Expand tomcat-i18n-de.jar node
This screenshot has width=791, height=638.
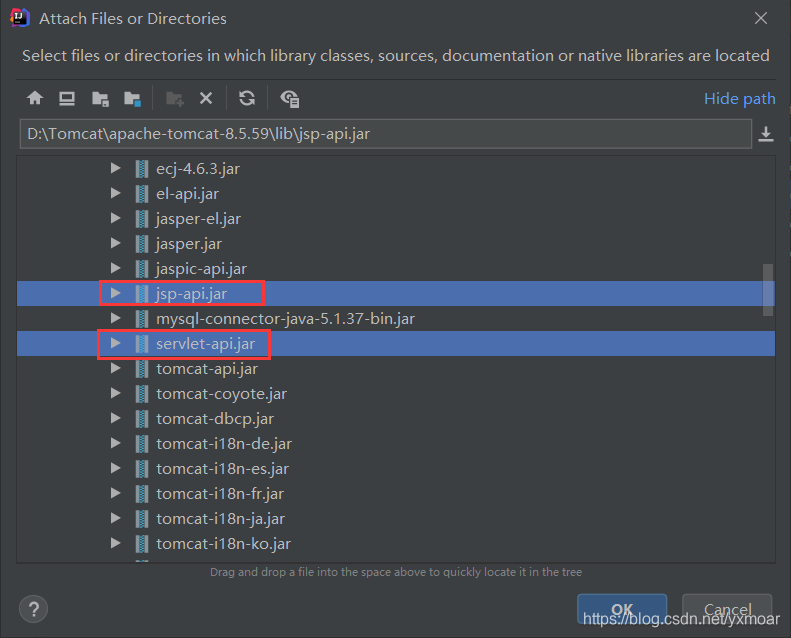click(116, 443)
